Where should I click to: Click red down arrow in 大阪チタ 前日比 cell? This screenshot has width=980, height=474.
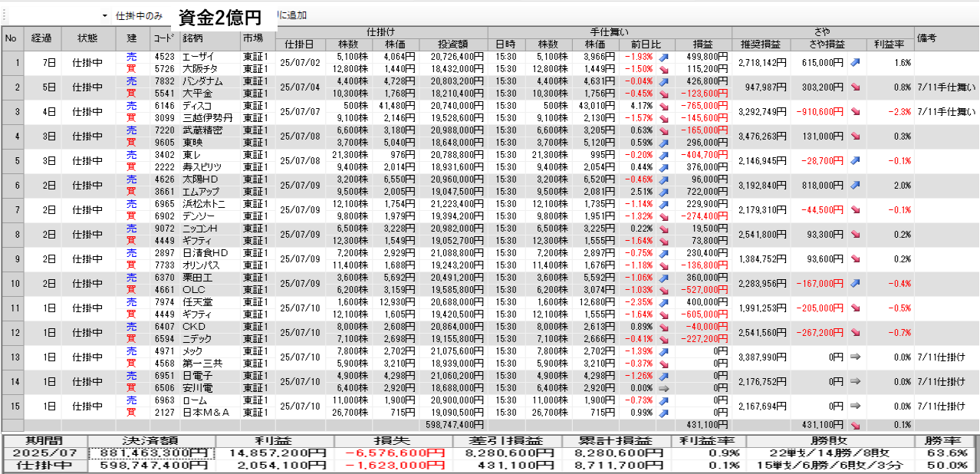tap(663, 69)
